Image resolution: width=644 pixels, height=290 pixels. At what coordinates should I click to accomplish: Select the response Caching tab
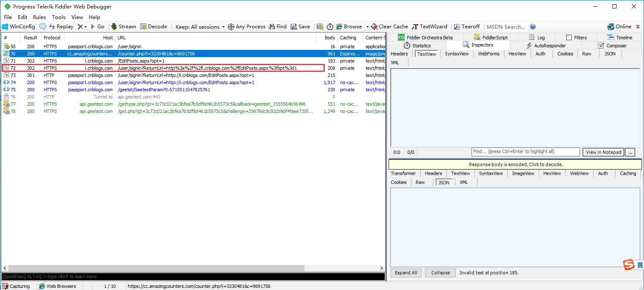tap(628, 173)
